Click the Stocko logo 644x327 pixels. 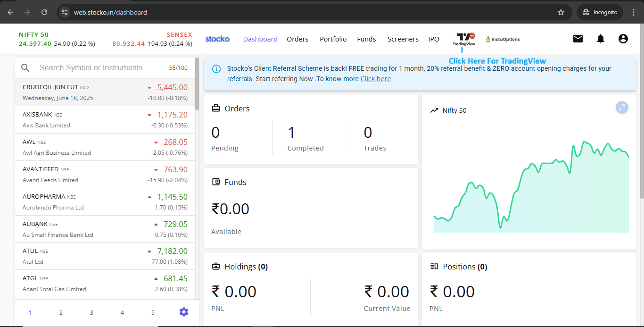[x=217, y=39]
